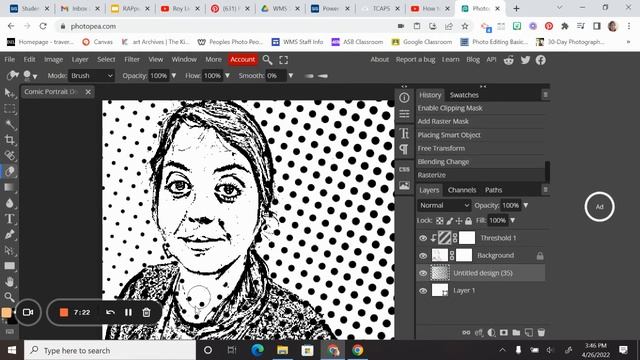Open the Properties sliders panel icon

(404, 114)
